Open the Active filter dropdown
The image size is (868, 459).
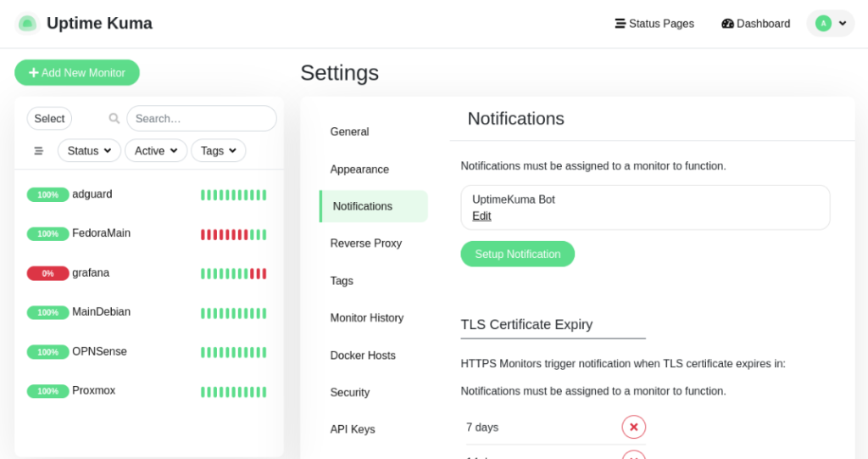pyautogui.click(x=156, y=151)
